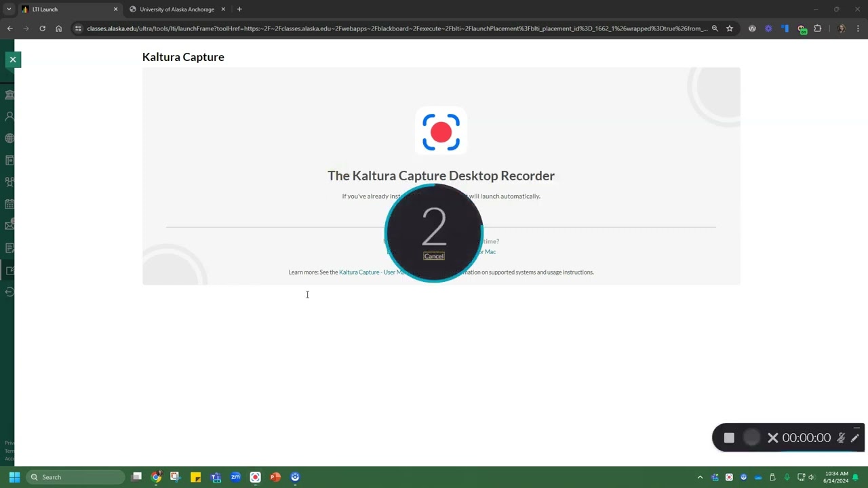Open Task View on the taskbar

(136, 477)
